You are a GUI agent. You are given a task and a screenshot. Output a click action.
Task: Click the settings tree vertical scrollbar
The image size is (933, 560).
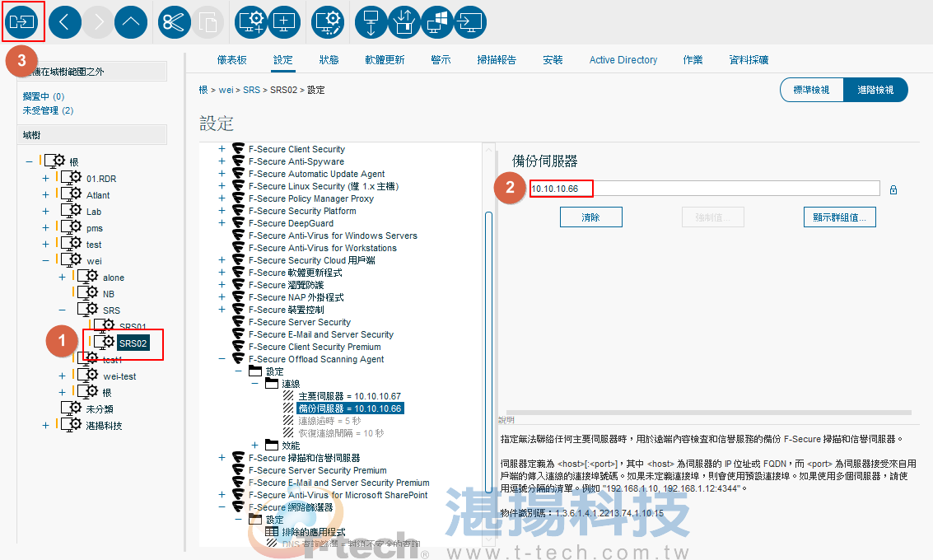tap(489, 351)
